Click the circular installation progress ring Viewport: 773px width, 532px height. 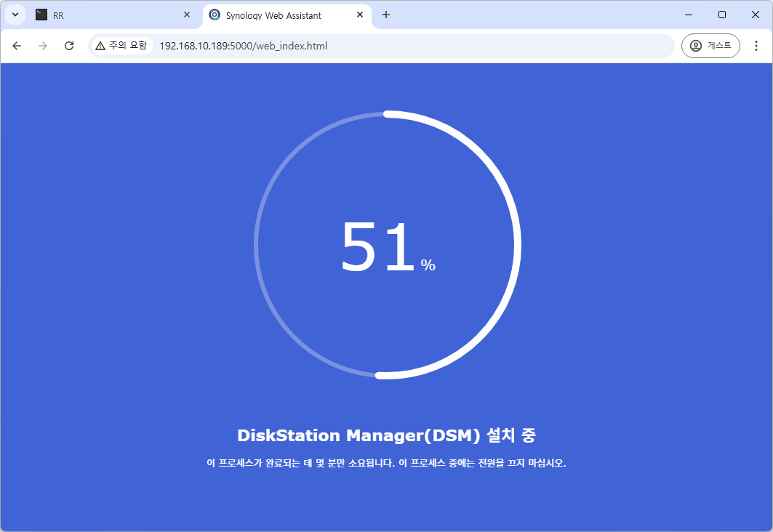click(x=388, y=245)
